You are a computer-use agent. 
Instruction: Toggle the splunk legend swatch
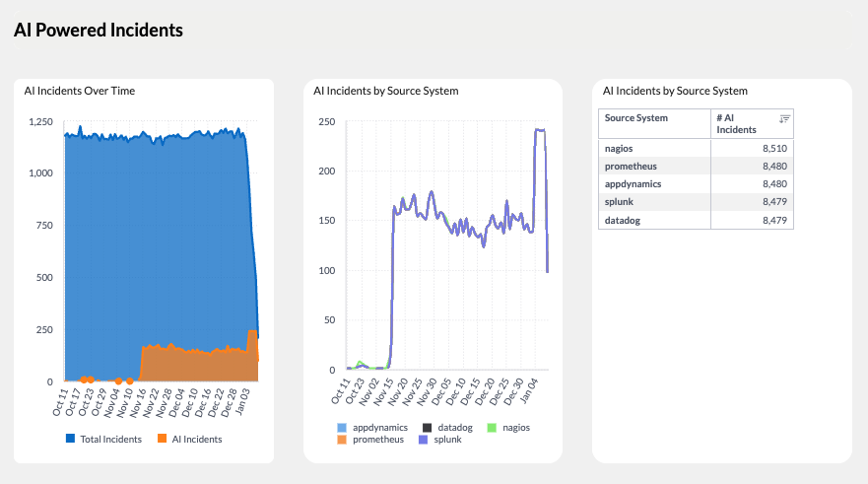423,440
